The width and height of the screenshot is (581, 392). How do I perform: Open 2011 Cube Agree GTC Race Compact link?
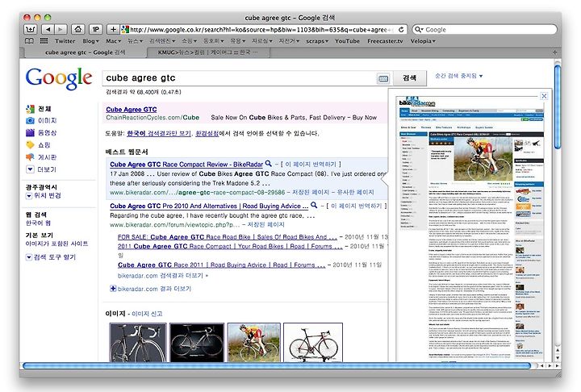[230, 246]
